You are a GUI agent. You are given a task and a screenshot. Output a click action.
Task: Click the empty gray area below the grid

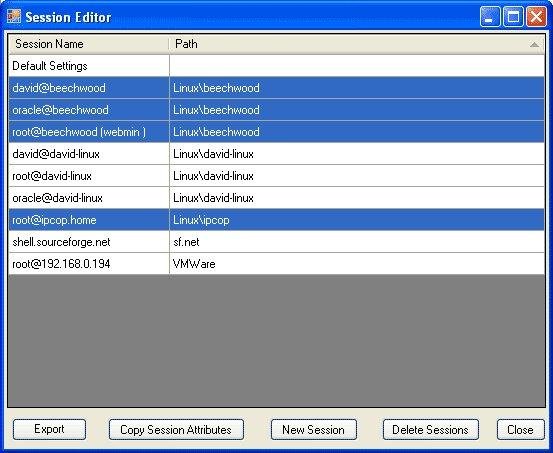276,340
